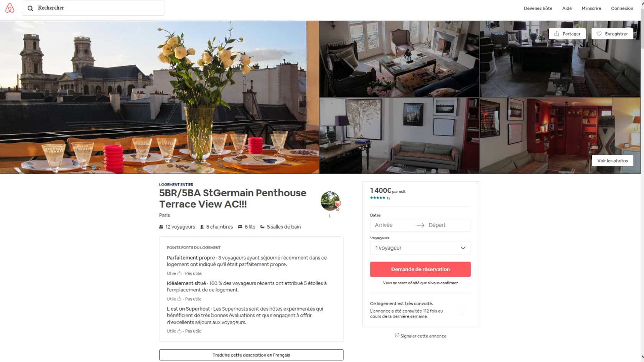Click thumbs-up icon under Idéalement situé
644x362 pixels.
tap(179, 299)
